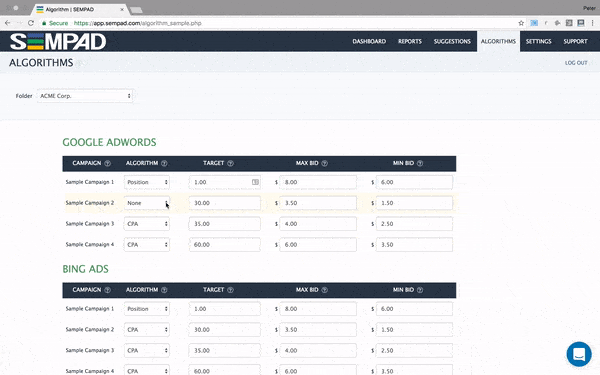Screen dimensions: 600x375
Task: Click the BING ADS section heading
Action: [85, 269]
